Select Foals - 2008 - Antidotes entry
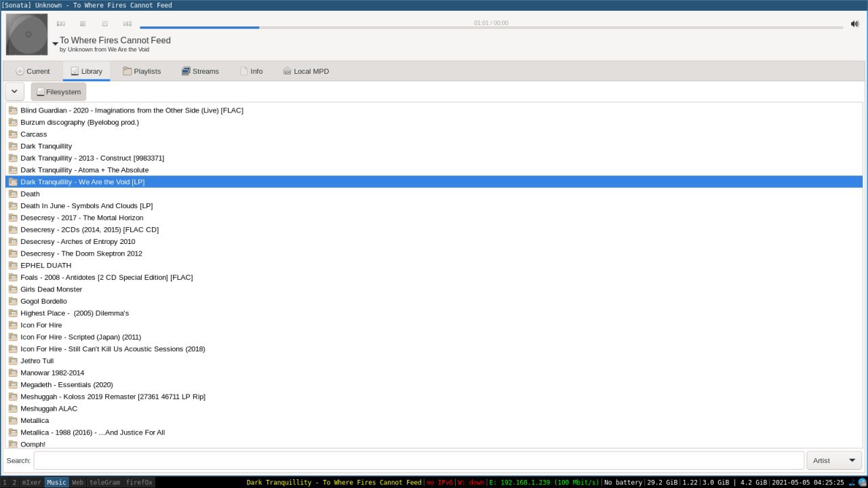 tap(434, 277)
